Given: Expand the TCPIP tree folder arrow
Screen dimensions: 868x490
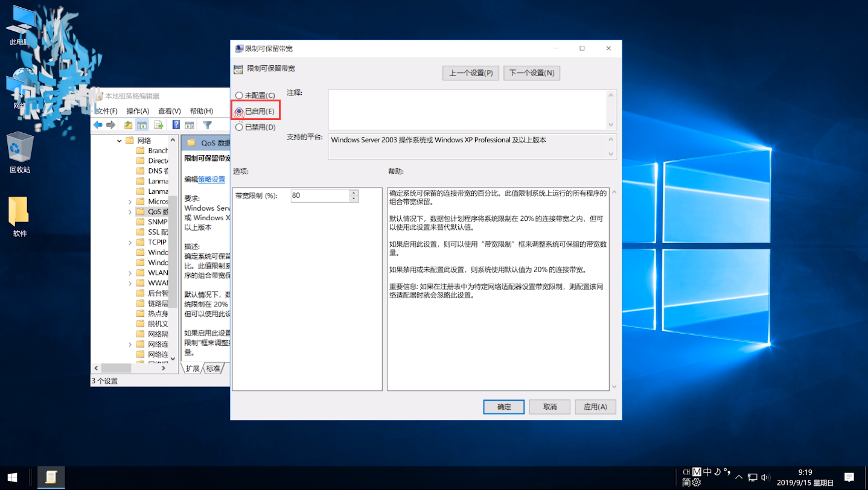Looking at the screenshot, I should click(x=130, y=243).
